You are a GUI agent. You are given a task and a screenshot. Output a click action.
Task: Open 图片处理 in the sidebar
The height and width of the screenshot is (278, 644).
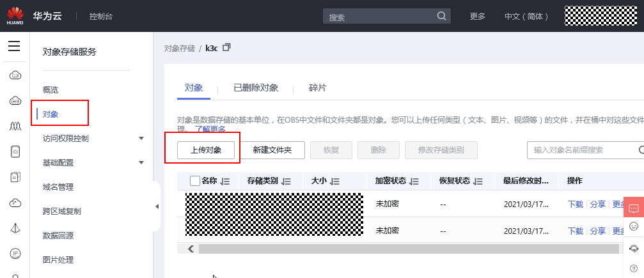tap(58, 260)
